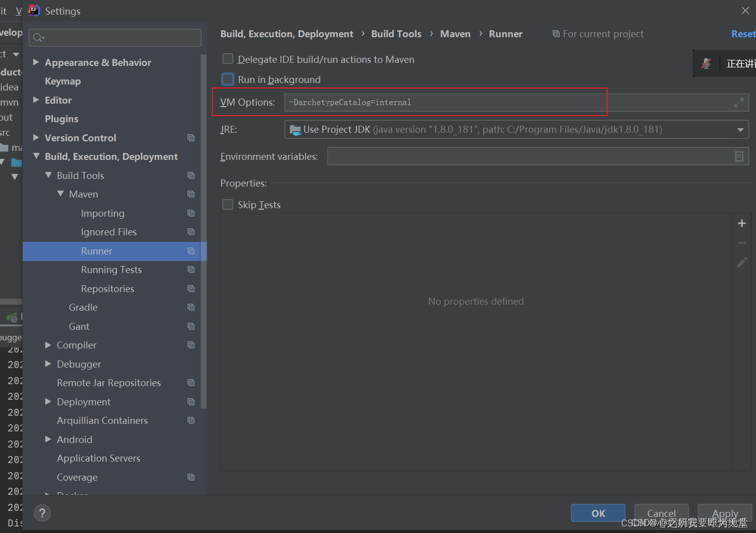756x533 pixels.
Task: Select Repositories under Maven
Action: [x=108, y=289]
